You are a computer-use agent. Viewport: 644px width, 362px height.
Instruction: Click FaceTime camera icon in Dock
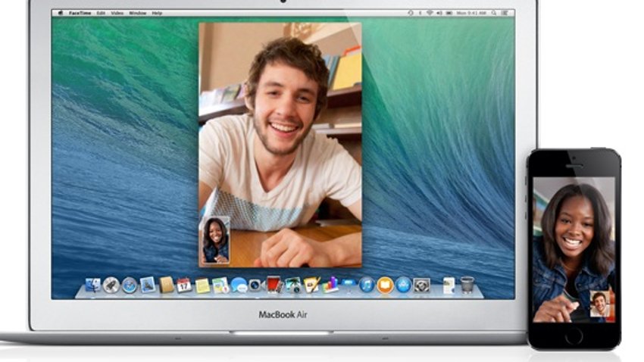pyautogui.click(x=255, y=285)
